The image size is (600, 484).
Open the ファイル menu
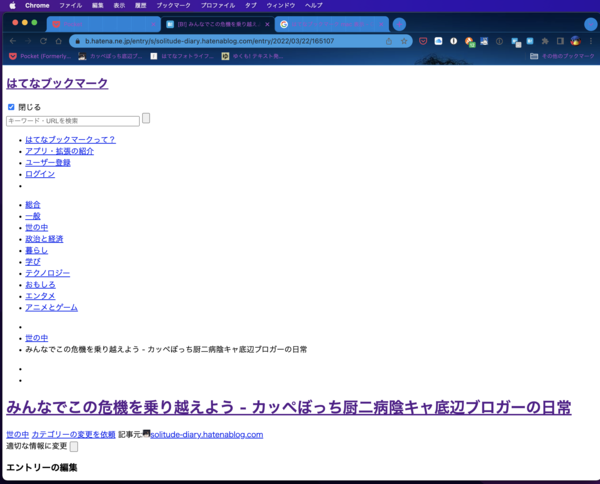70,5
